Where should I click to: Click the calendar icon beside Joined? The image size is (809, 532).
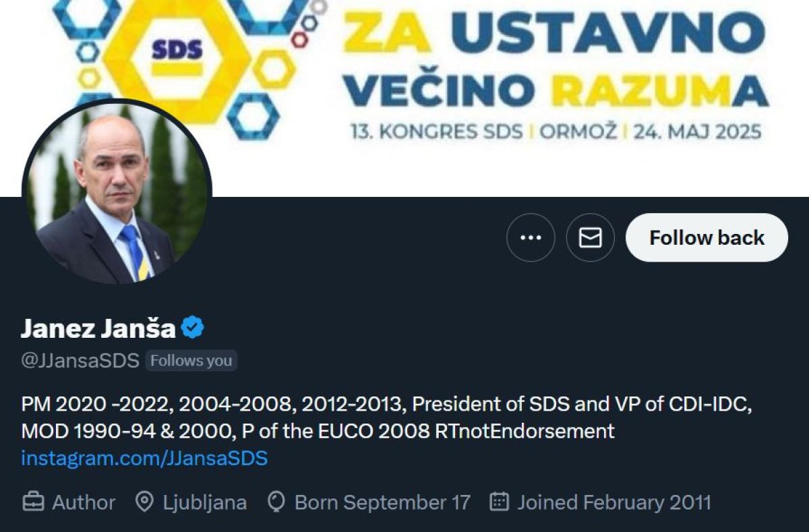(499, 502)
